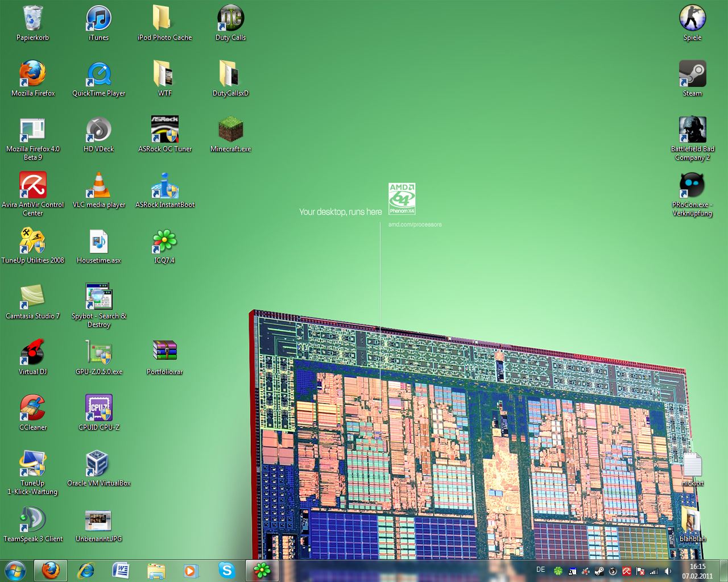Open Windows Explorer from the taskbar
The width and height of the screenshot is (728, 582).
156,570
